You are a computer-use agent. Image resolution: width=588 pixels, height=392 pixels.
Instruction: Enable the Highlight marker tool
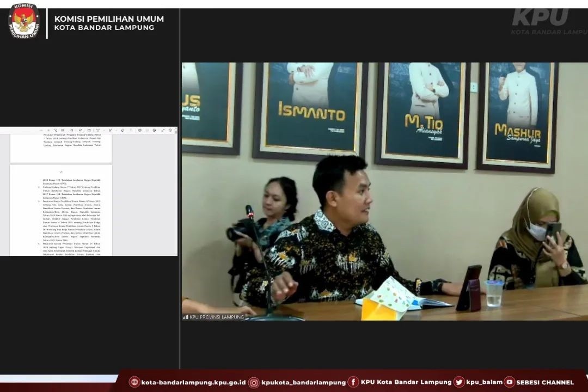click(110, 130)
